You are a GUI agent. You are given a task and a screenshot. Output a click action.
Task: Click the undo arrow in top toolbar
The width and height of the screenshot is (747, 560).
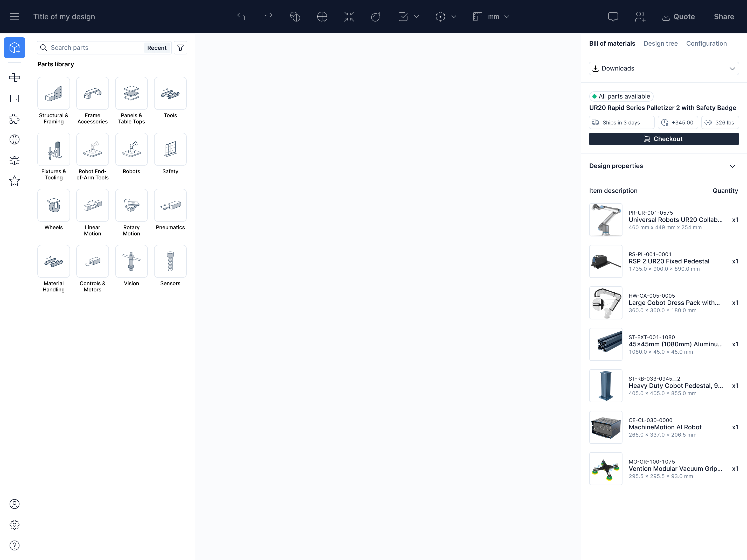(241, 16)
